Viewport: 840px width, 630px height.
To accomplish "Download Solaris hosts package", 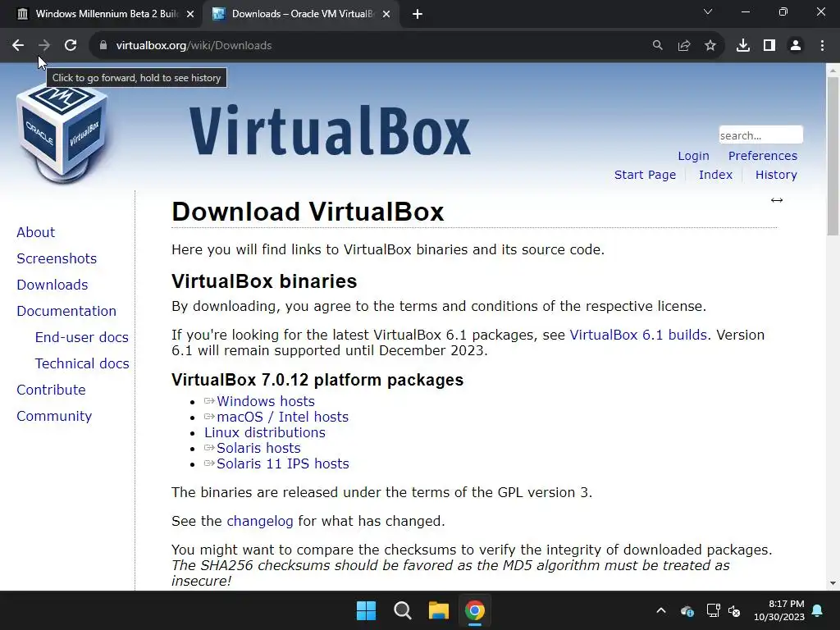I will [x=258, y=448].
